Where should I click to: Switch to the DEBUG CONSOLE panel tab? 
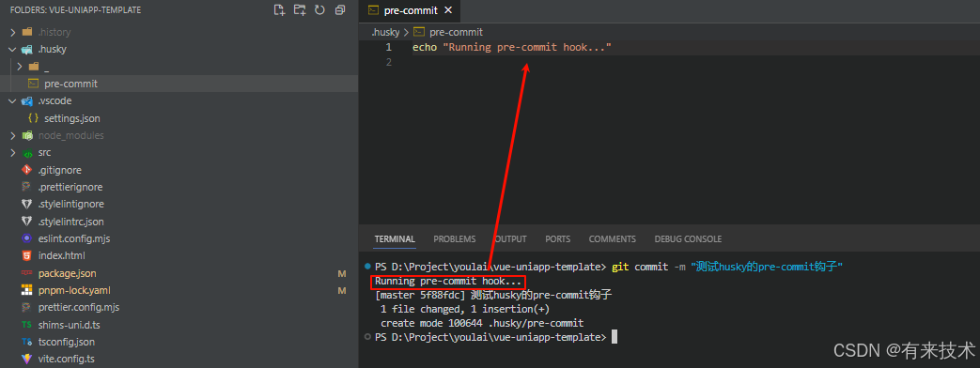(688, 239)
